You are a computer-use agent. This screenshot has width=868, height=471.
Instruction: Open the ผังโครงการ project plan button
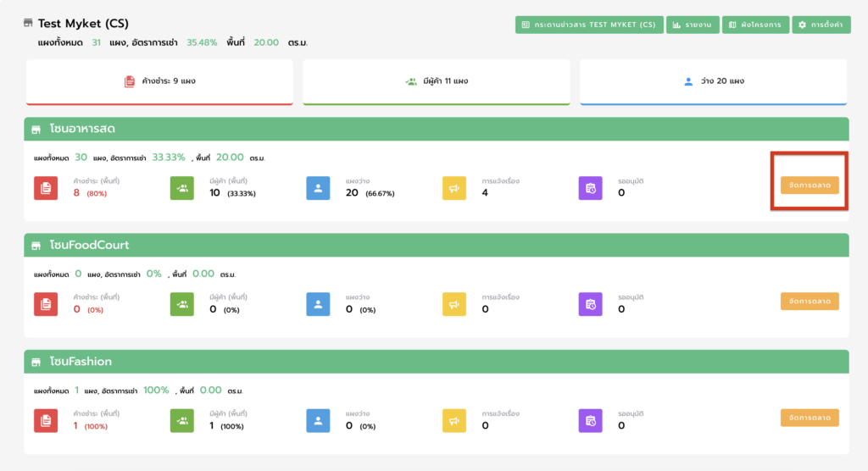(755, 25)
